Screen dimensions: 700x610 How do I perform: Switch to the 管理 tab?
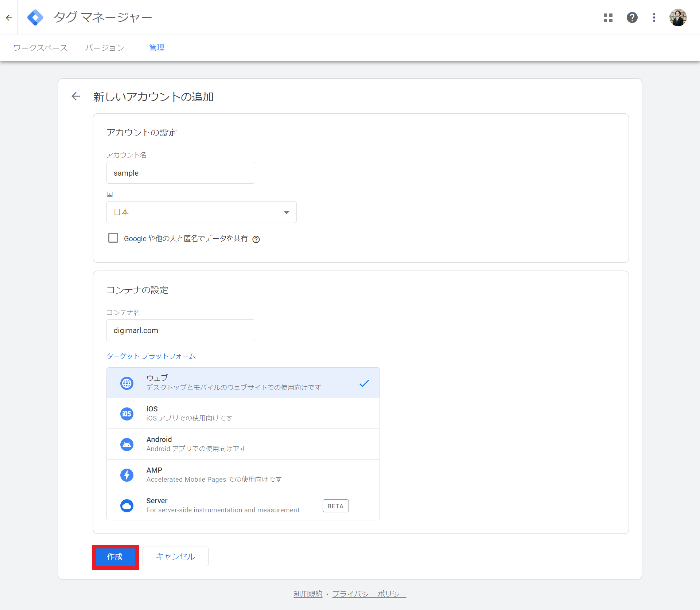(x=157, y=48)
